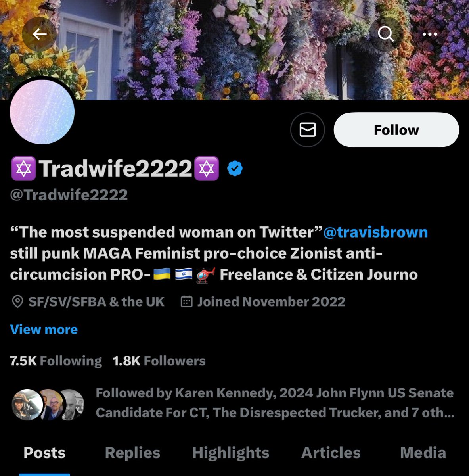The image size is (469, 476).
Task: Expand bio with View more
Action: (x=44, y=330)
